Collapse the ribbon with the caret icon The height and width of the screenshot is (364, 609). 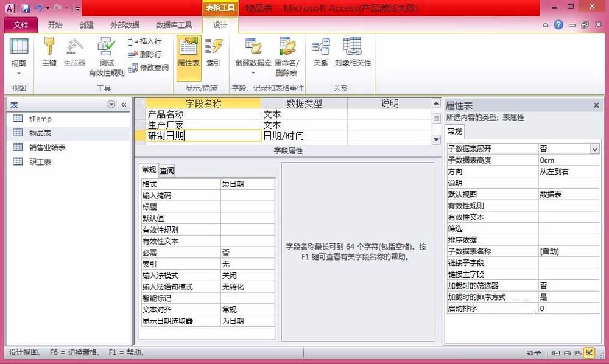pyautogui.click(x=545, y=25)
